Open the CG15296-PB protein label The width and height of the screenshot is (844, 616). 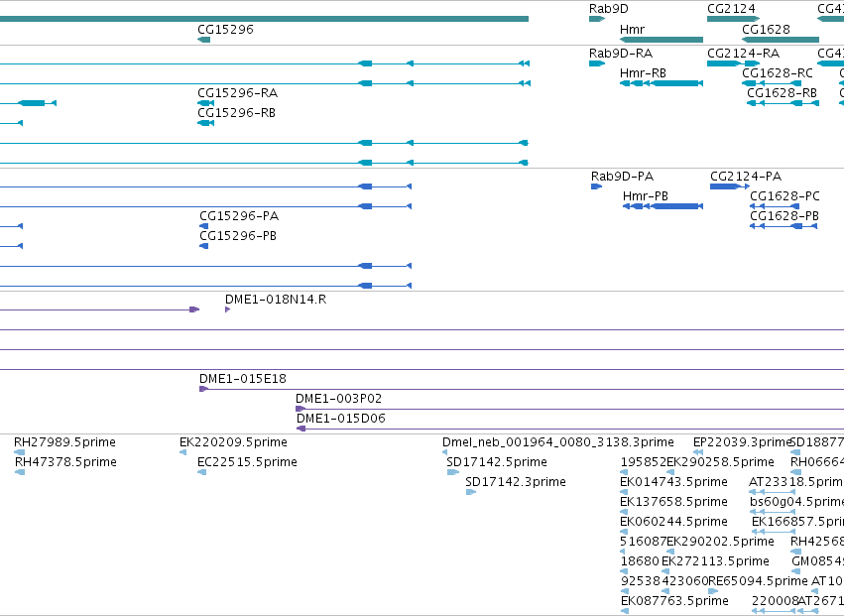coord(238,236)
